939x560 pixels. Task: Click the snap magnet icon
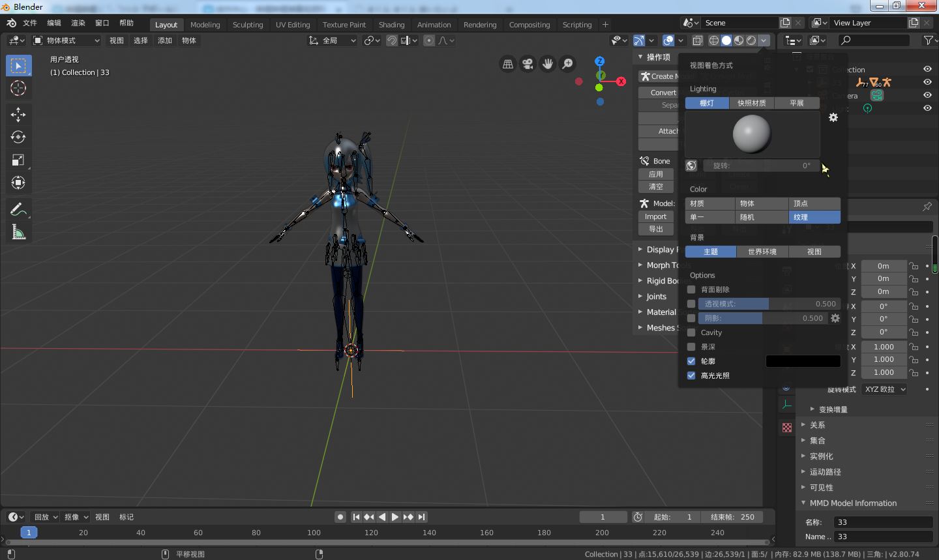(x=392, y=40)
